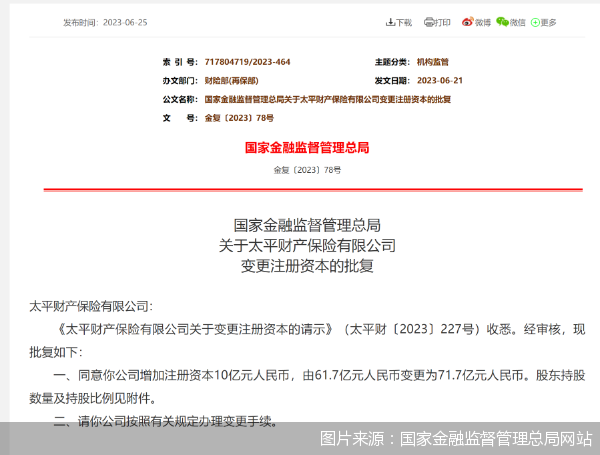600x455 pixels.
Task: Select index number 717804719/2023-464
Action: click(x=247, y=62)
